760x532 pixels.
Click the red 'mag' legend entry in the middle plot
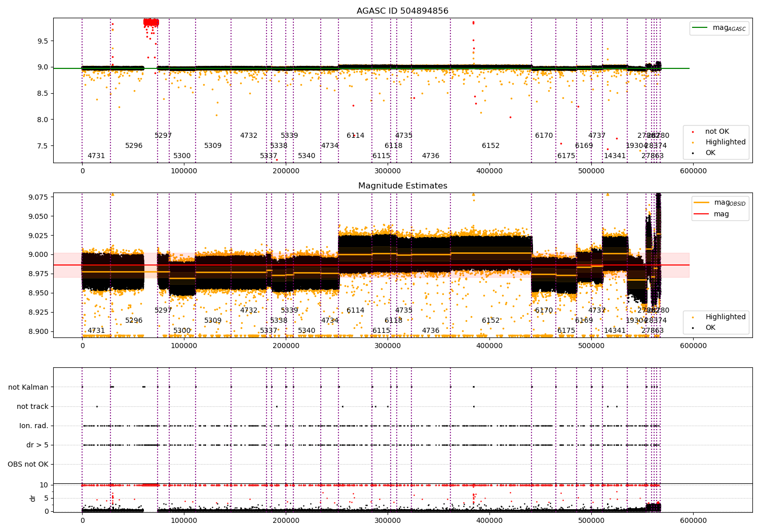[712, 214]
